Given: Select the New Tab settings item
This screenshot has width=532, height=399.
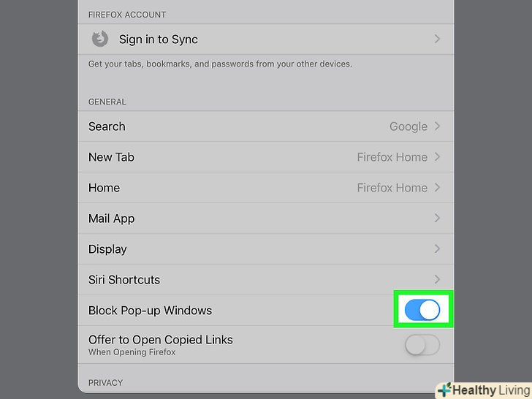Looking at the screenshot, I should pyautogui.click(x=266, y=156).
